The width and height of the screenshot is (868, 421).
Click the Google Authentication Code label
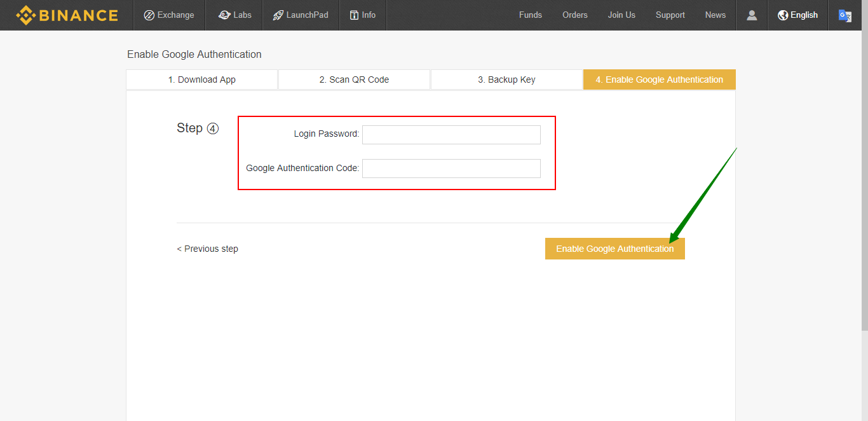click(x=302, y=168)
